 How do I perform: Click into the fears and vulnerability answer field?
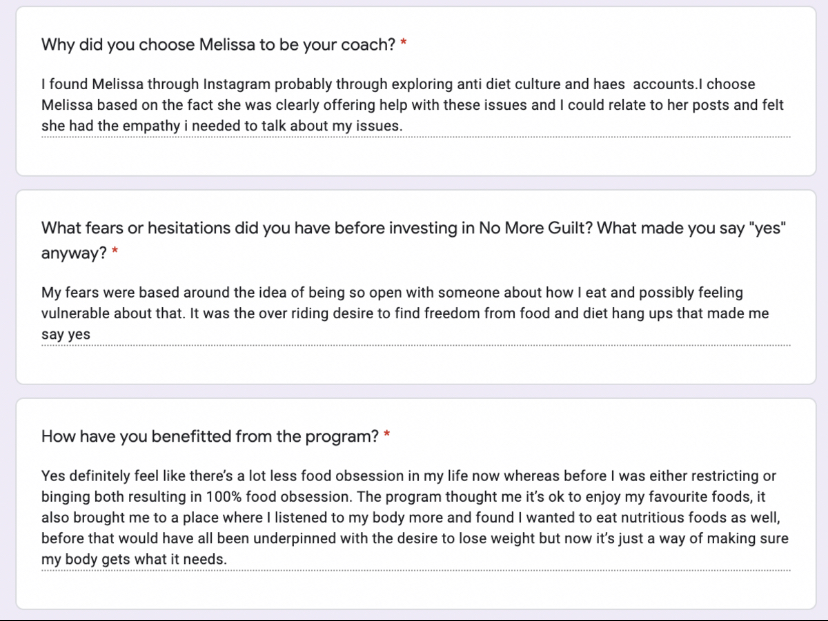pyautogui.click(x=416, y=313)
